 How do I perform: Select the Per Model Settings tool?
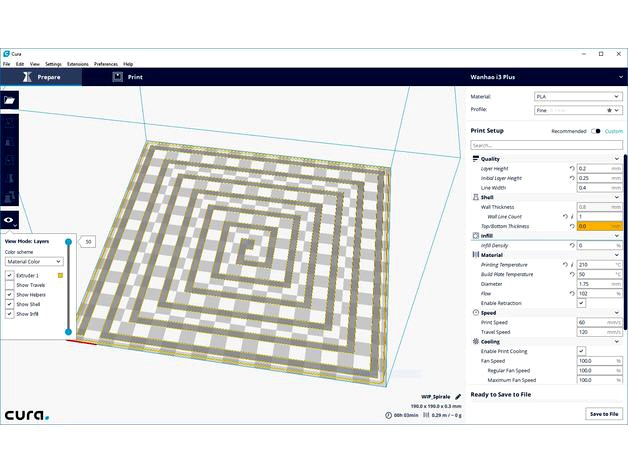pyautogui.click(x=9, y=197)
